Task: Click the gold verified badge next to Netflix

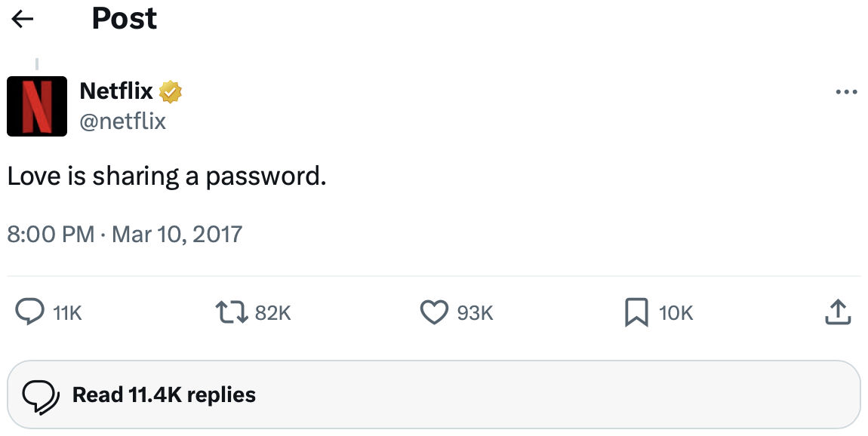Action: pos(171,91)
